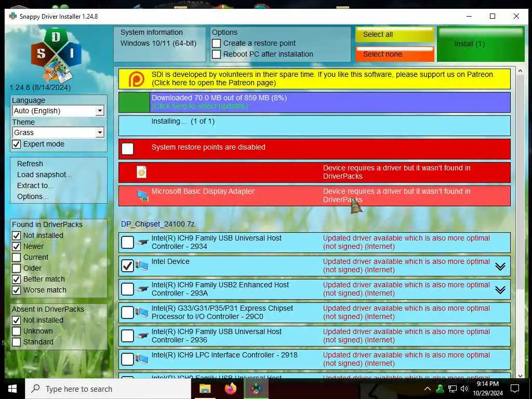Click Refresh in the side menu
Screen dimensions: 532x399
click(x=30, y=164)
